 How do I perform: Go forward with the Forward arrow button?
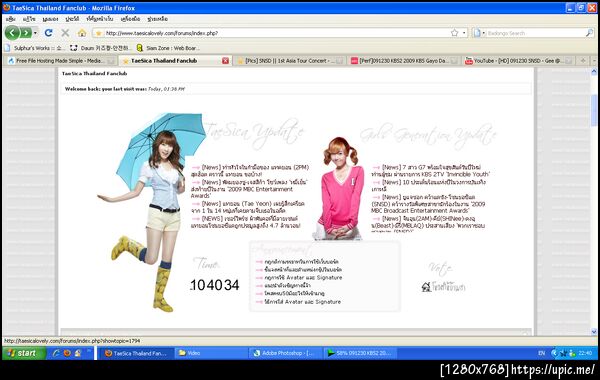[26, 33]
